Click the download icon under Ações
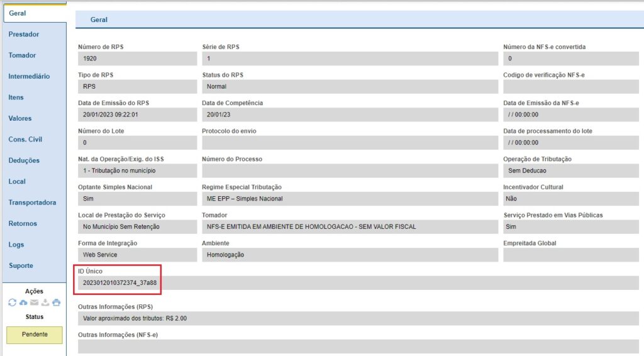 pos(45,303)
